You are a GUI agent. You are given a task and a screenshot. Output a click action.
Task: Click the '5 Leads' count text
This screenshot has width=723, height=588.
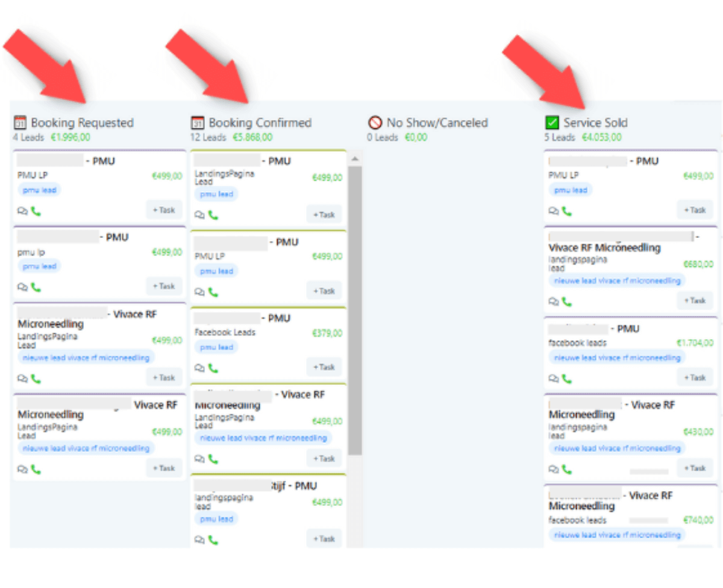tap(560, 137)
